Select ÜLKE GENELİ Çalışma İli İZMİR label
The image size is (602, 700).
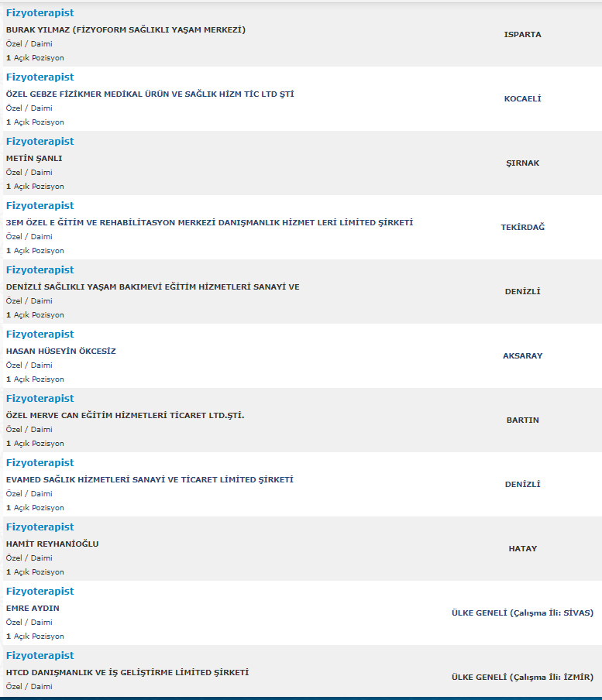tap(522, 678)
